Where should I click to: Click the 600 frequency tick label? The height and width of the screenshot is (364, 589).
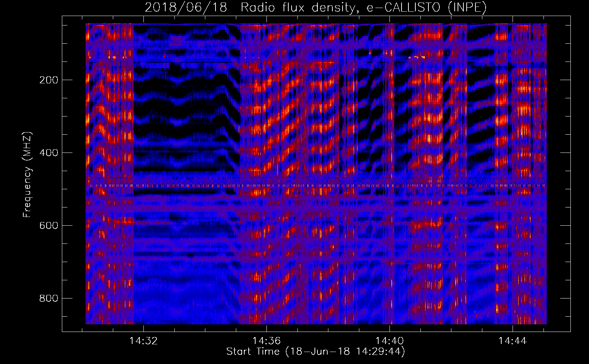click(x=49, y=226)
